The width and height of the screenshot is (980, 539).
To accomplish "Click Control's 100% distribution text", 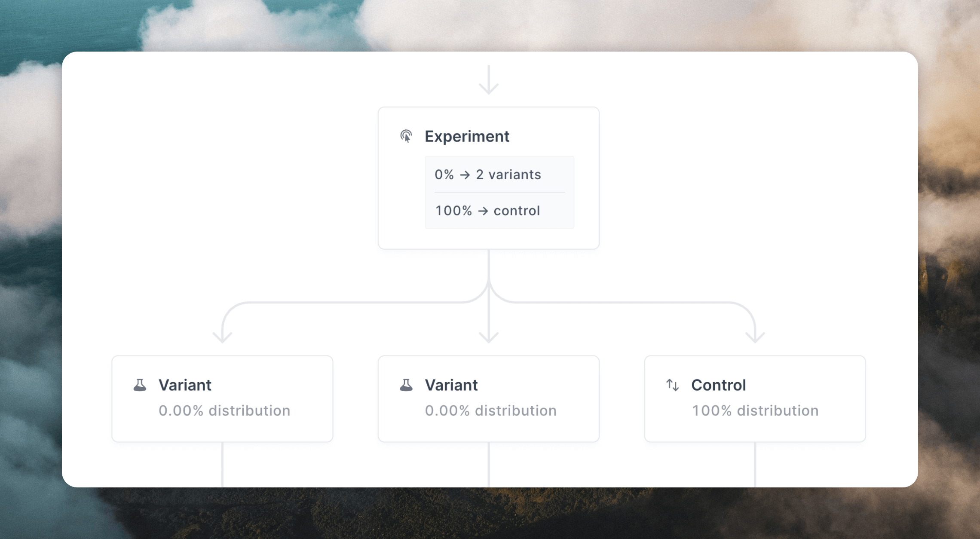I will tap(755, 410).
